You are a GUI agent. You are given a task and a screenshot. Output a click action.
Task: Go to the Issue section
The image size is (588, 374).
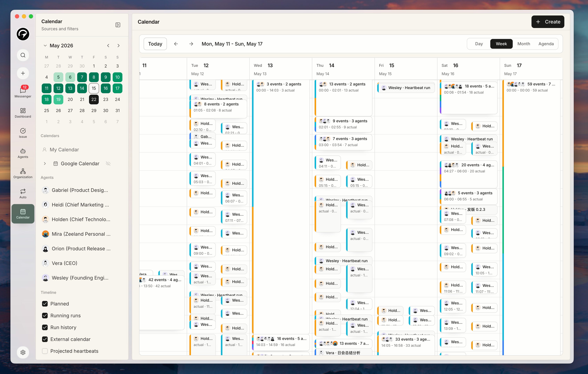click(x=23, y=133)
